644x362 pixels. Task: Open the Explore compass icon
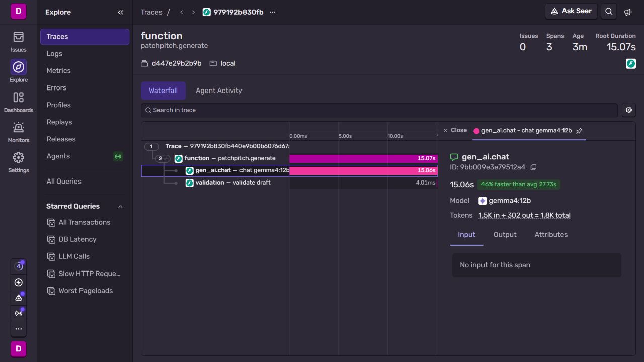click(19, 67)
